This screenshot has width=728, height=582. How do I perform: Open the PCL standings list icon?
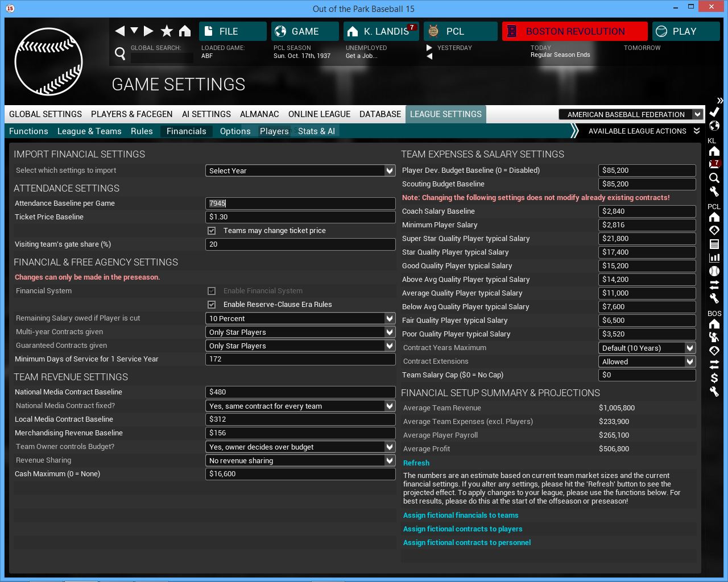point(714,244)
